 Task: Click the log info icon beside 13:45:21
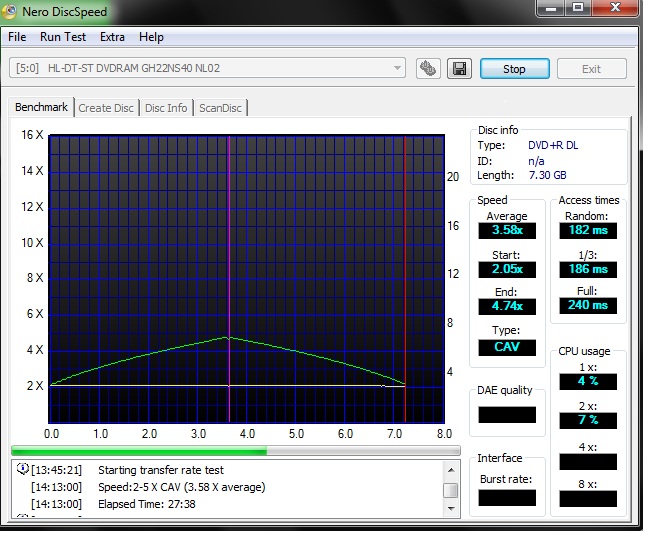tap(23, 469)
